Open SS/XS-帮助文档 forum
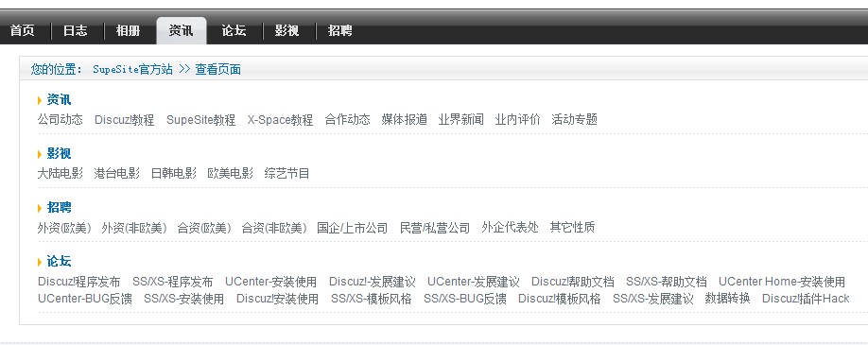The image size is (868, 345). [667, 282]
